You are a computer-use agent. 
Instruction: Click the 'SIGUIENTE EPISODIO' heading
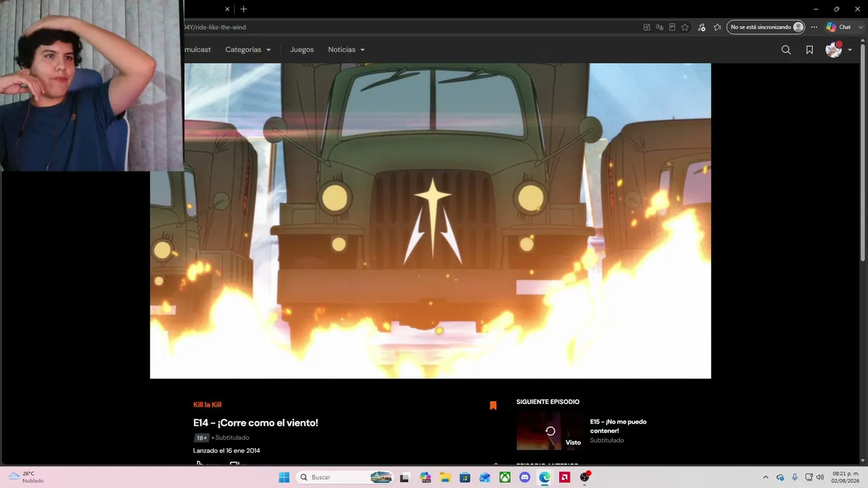[x=548, y=402]
